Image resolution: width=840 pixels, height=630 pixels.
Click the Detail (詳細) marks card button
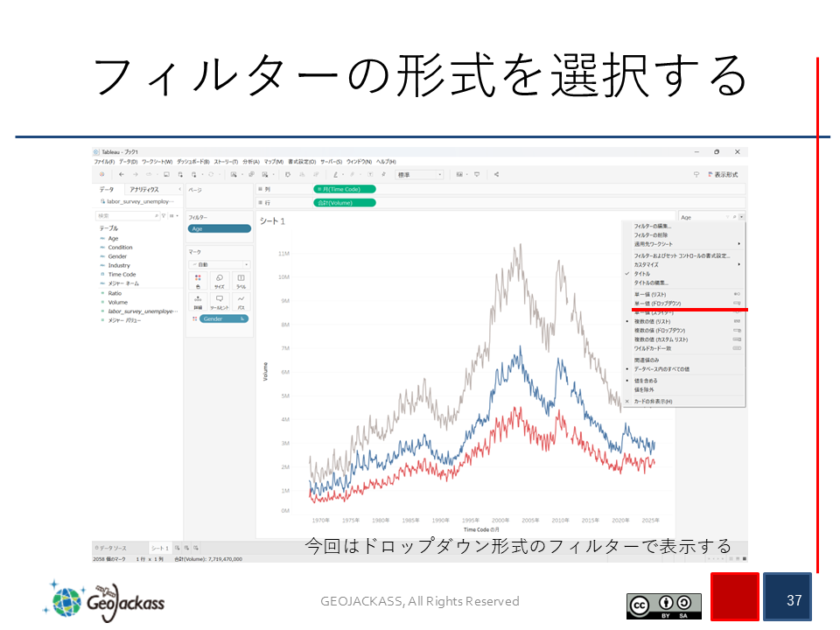click(198, 302)
